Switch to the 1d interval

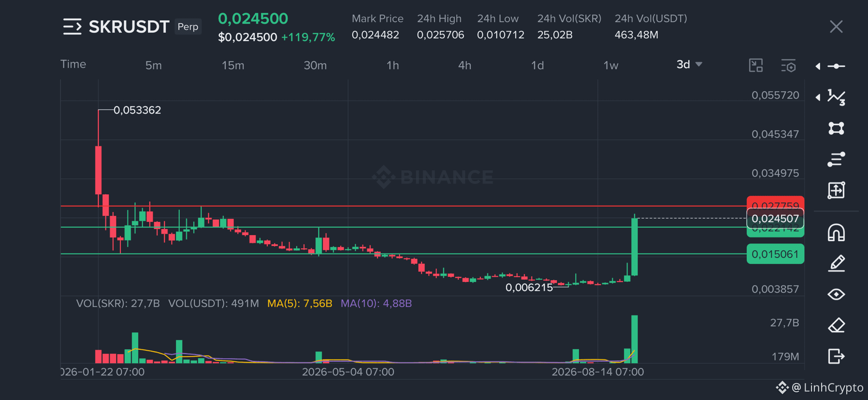click(x=537, y=65)
